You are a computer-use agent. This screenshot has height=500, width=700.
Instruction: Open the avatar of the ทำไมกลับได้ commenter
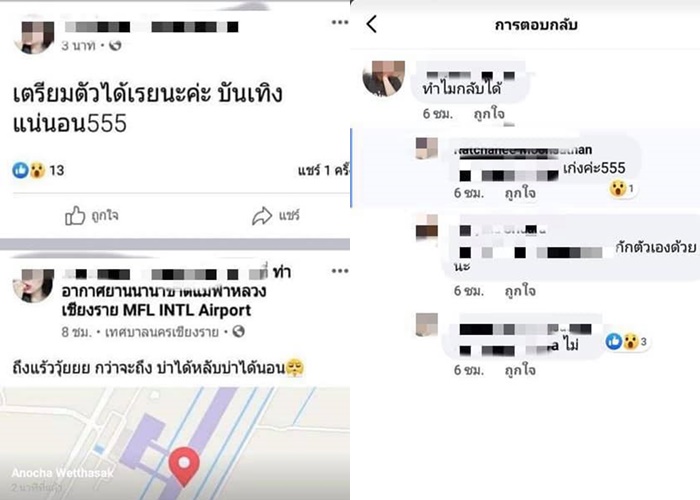point(384,78)
